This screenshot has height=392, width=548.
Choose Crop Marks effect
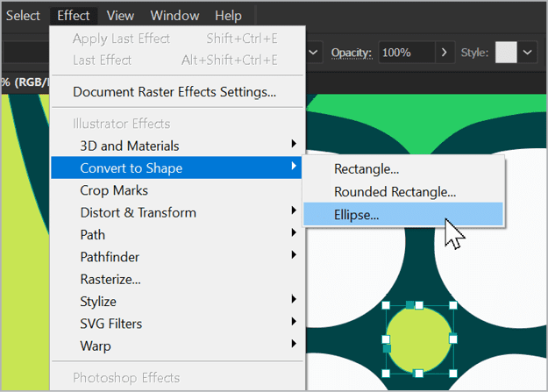pos(176,190)
